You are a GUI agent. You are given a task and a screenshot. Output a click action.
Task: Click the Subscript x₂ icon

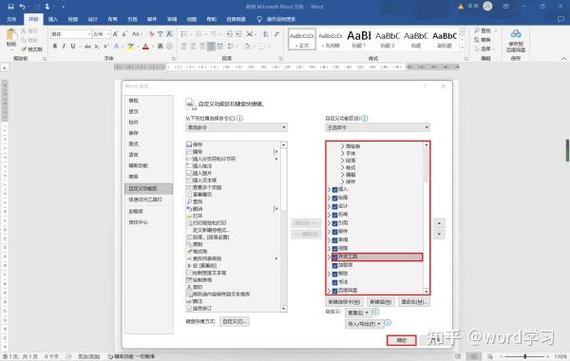point(97,47)
